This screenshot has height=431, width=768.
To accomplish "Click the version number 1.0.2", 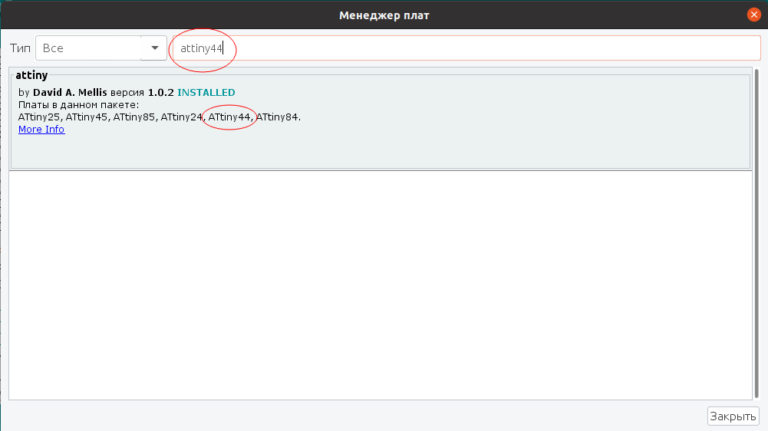I will click(x=161, y=93).
